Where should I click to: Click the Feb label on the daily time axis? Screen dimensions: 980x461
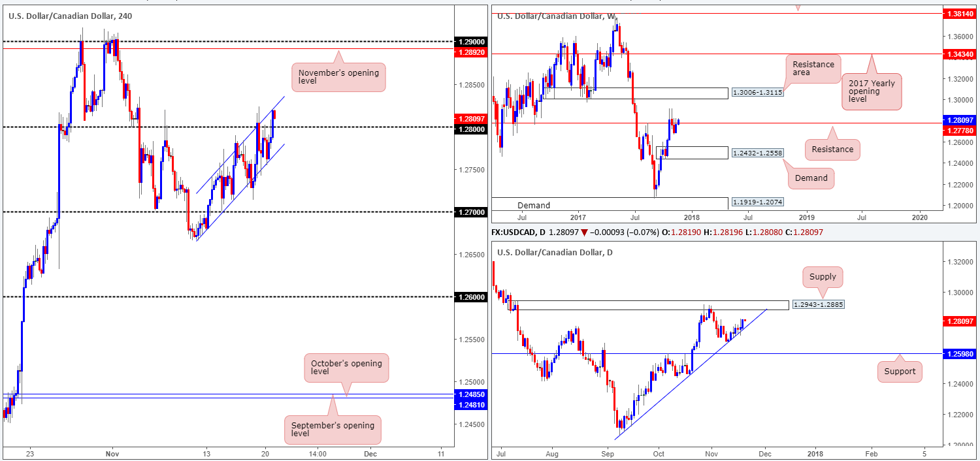point(870,453)
